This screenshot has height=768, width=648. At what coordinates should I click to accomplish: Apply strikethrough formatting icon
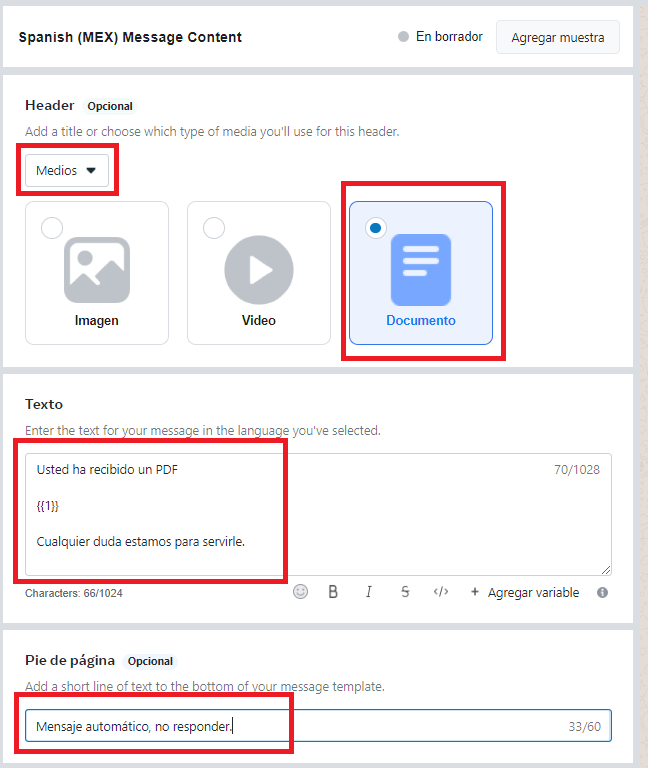pos(405,592)
